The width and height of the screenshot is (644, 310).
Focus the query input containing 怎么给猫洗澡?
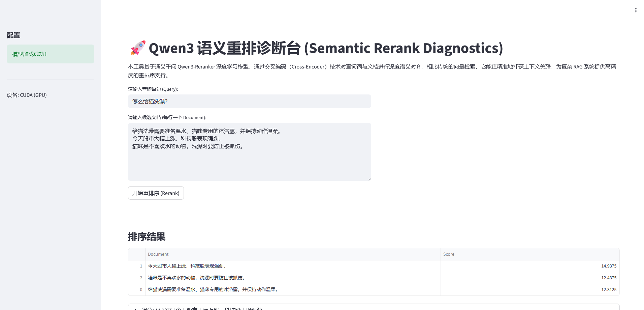point(249,101)
